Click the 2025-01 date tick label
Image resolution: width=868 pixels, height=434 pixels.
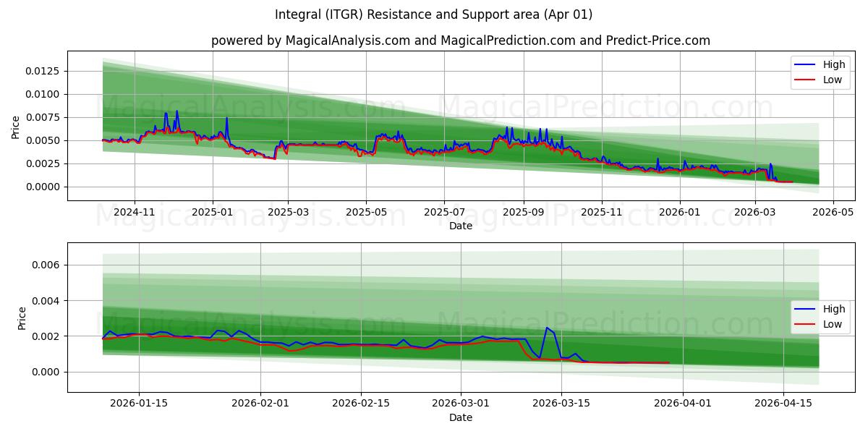(x=213, y=212)
